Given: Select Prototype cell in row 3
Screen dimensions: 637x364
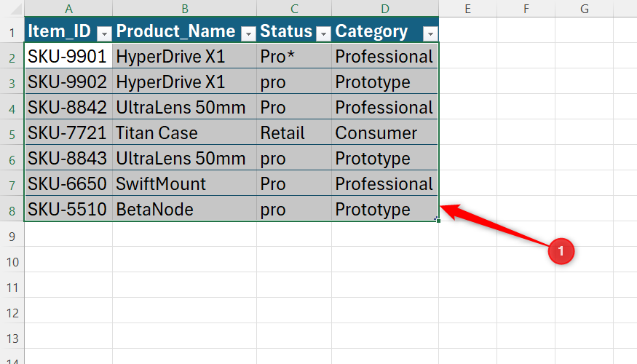Looking at the screenshot, I should [385, 82].
